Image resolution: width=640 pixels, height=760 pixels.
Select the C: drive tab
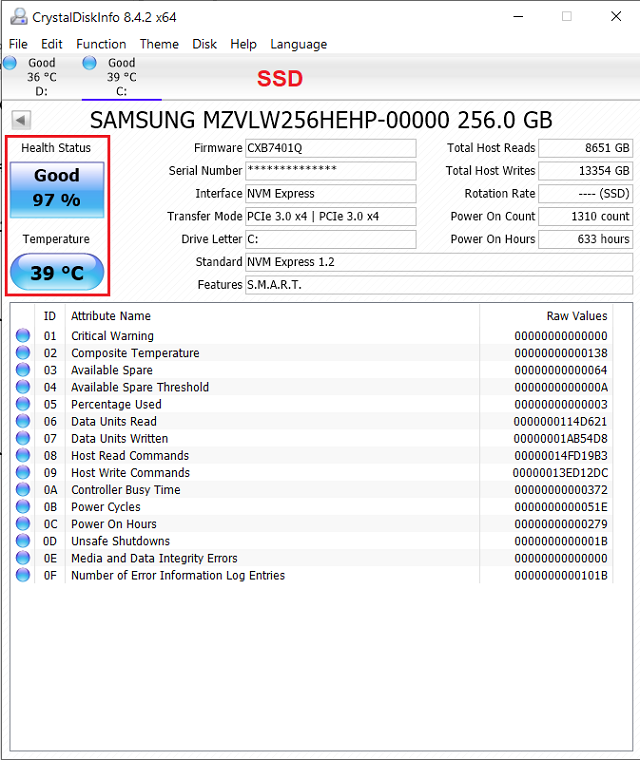point(121,77)
